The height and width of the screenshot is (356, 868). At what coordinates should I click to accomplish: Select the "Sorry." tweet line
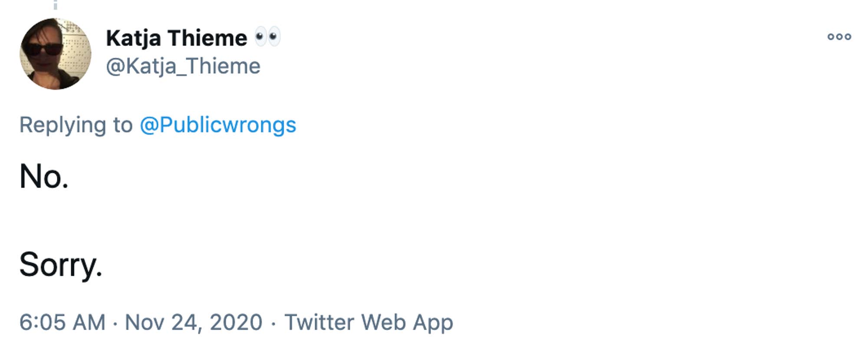[x=61, y=265]
